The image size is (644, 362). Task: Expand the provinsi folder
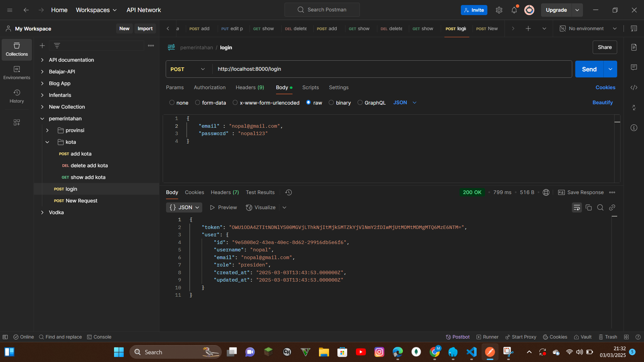[47, 130]
